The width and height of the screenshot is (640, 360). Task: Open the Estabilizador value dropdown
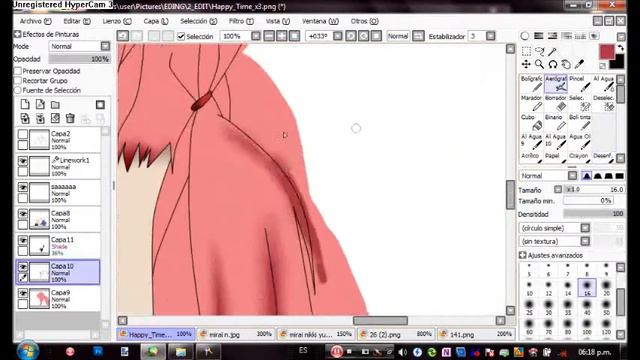[491, 36]
